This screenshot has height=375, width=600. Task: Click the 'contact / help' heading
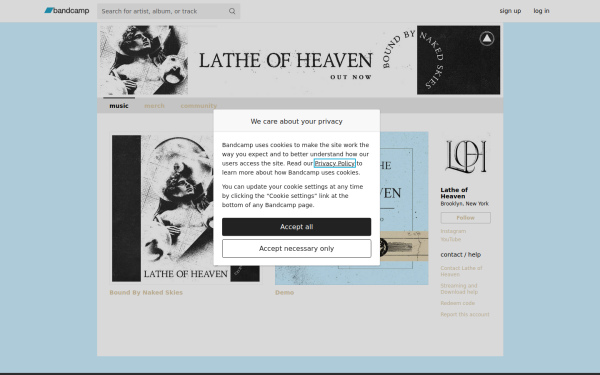pos(461,254)
